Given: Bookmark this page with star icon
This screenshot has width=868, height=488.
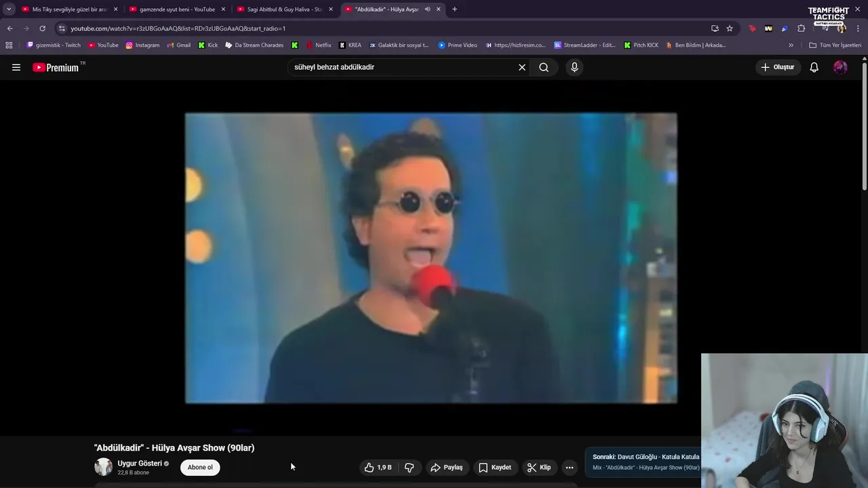Looking at the screenshot, I should [x=730, y=28].
